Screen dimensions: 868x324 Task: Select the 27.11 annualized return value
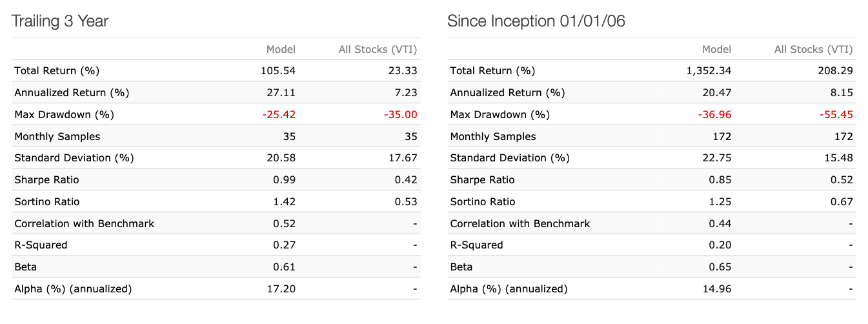coord(283,93)
